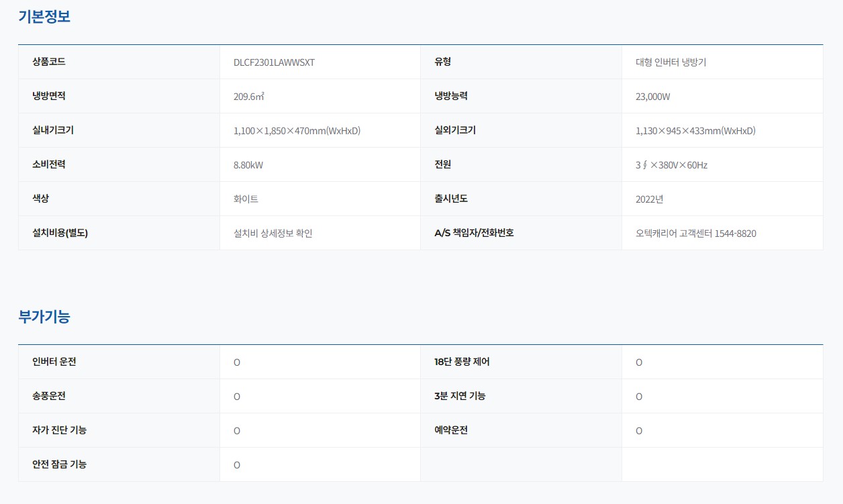This screenshot has height=504, width=843.
Task: Select the 23,000W cooling capacity value
Action: [653, 97]
